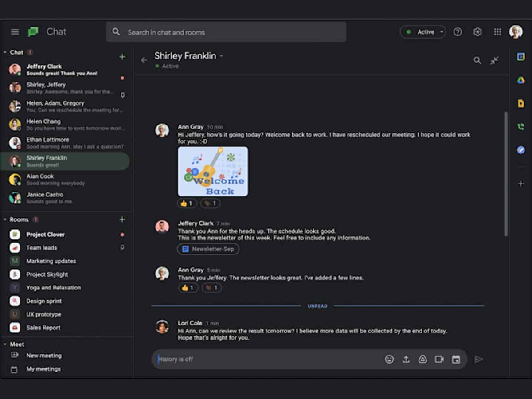
Task: Open Design sprint room
Action: [x=66, y=301]
